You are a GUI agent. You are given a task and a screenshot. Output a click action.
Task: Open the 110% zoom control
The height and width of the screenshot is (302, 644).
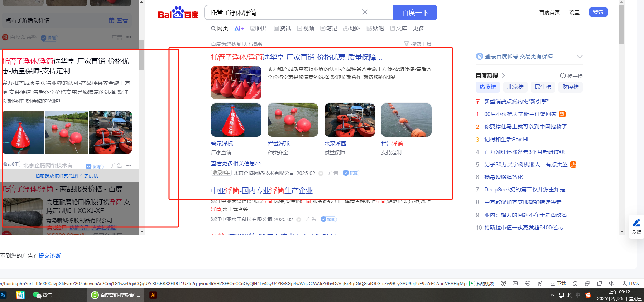click(631, 284)
